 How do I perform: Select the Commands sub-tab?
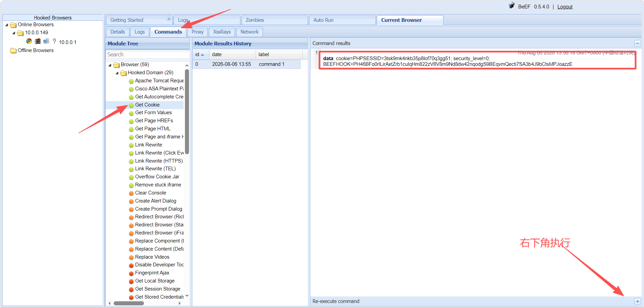[168, 32]
